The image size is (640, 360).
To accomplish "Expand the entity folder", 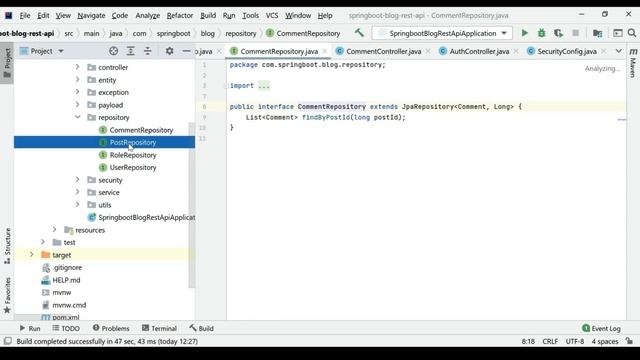I will (78, 80).
